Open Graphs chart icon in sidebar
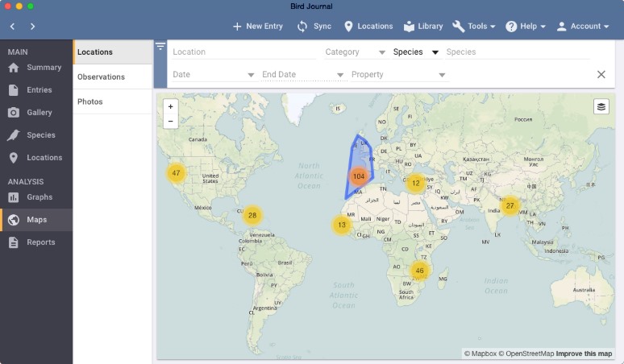The width and height of the screenshot is (624, 364). click(14, 197)
